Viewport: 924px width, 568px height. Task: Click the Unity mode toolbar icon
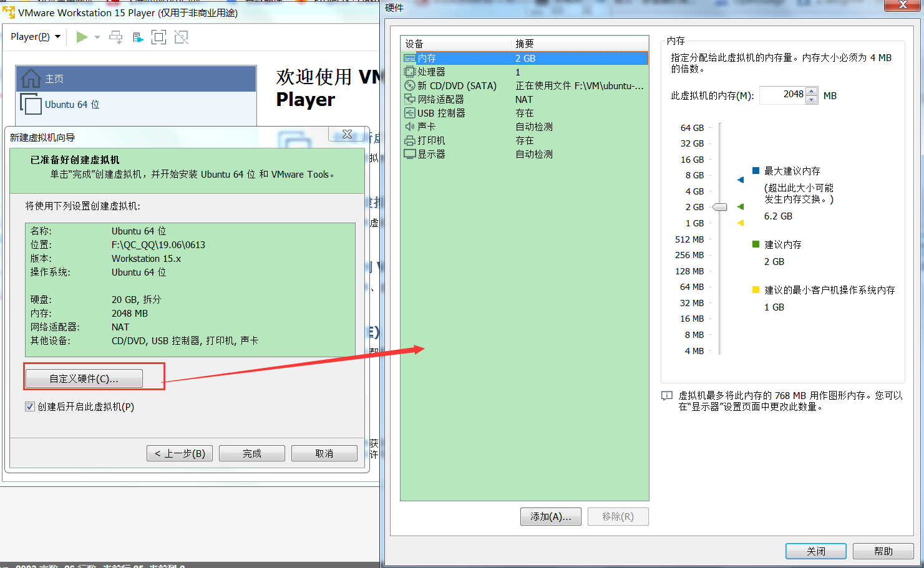tap(181, 37)
